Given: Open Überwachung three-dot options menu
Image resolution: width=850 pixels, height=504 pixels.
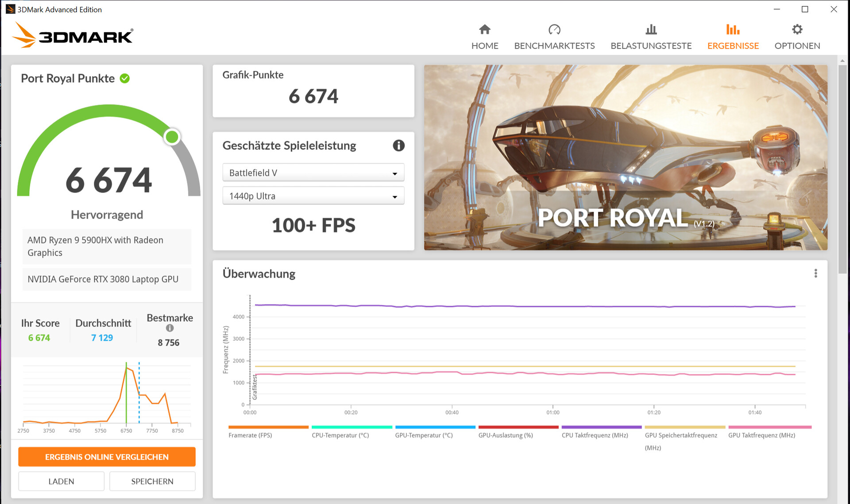Looking at the screenshot, I should click(815, 273).
